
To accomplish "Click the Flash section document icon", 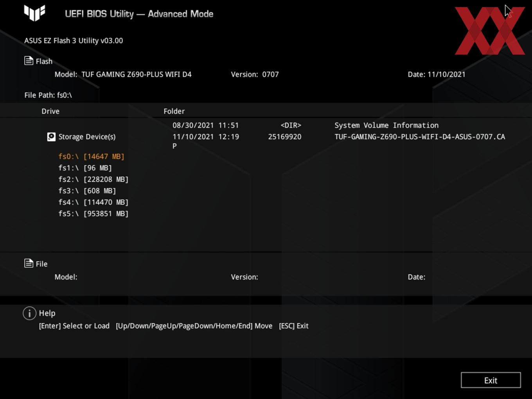I will pyautogui.click(x=29, y=61).
